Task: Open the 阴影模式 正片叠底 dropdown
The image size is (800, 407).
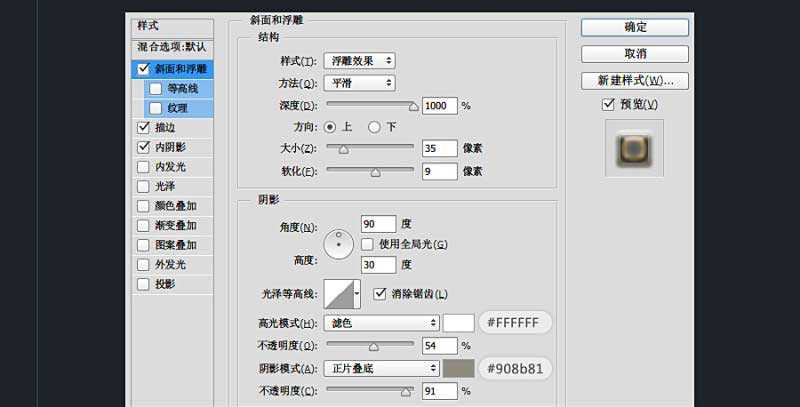Action: tap(380, 368)
